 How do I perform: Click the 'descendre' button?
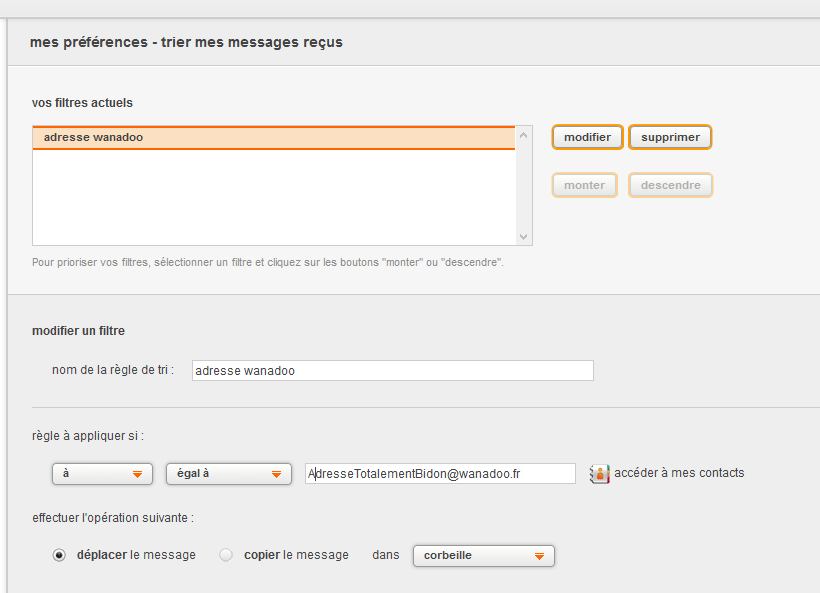pyautogui.click(x=670, y=185)
